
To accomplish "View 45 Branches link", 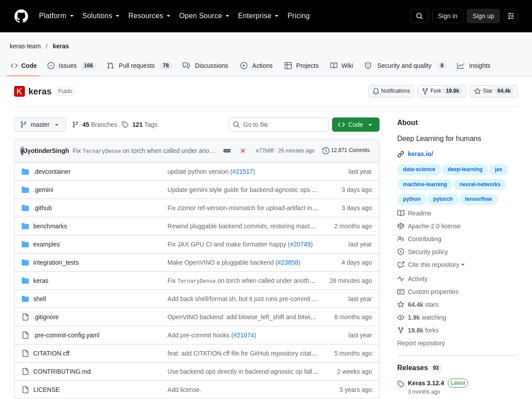I will (x=94, y=125).
